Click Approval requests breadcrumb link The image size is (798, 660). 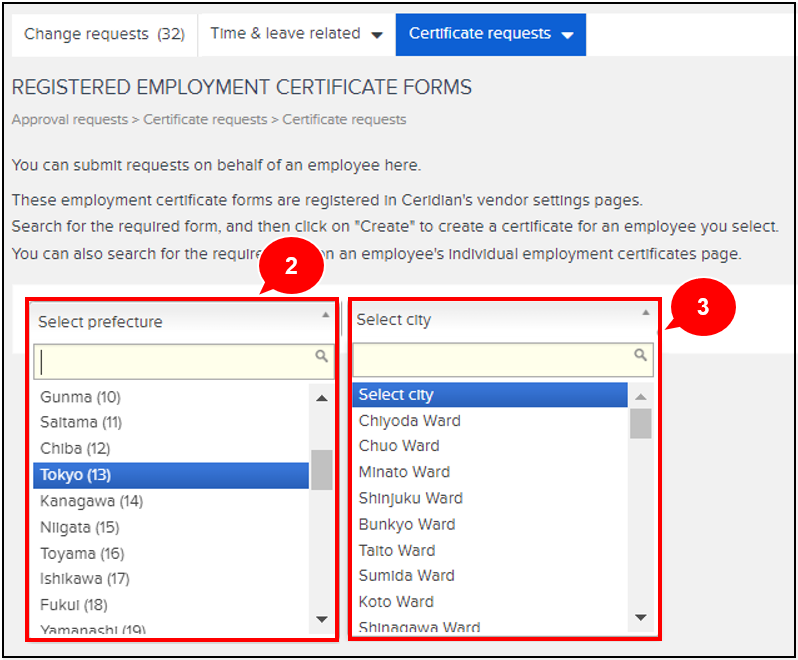coord(69,119)
